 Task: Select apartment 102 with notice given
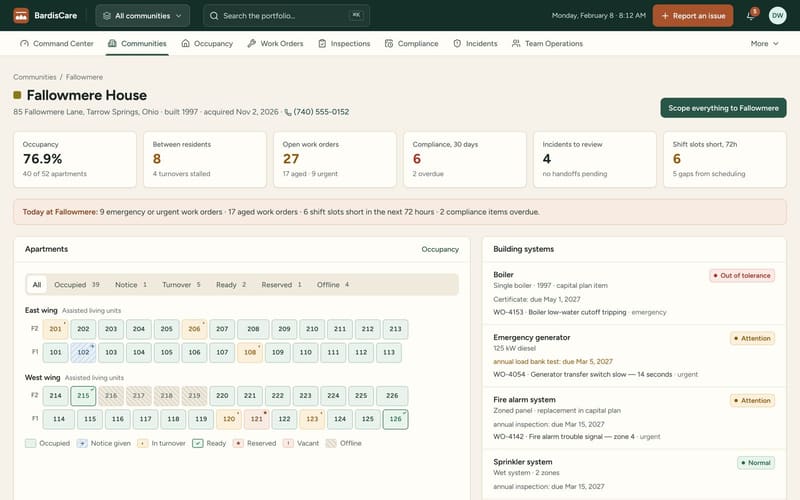(83, 353)
